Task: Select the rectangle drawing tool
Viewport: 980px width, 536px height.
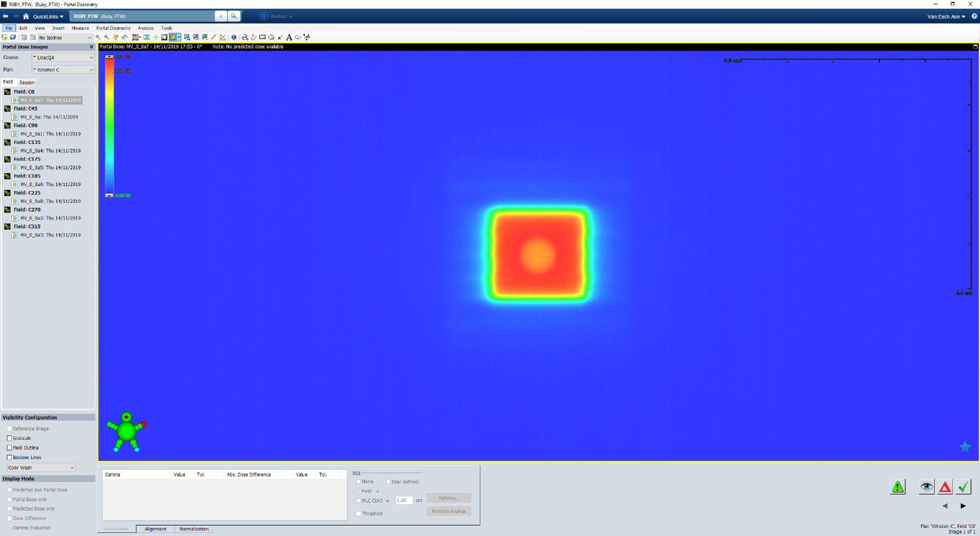Action: (263, 37)
